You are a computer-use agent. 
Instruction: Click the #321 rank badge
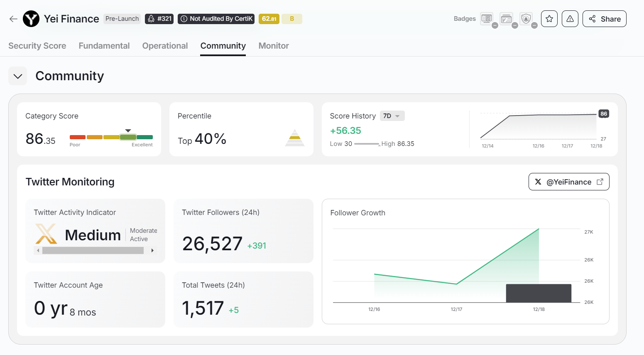pyautogui.click(x=159, y=19)
